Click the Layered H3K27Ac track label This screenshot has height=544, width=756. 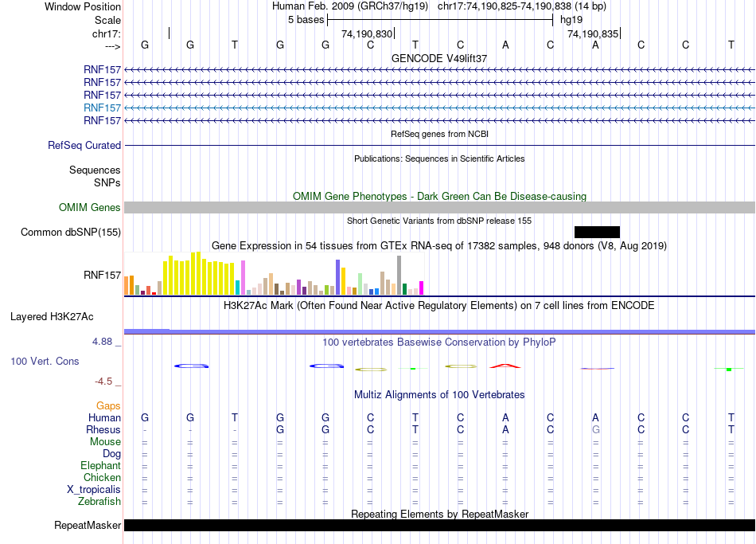click(x=52, y=317)
